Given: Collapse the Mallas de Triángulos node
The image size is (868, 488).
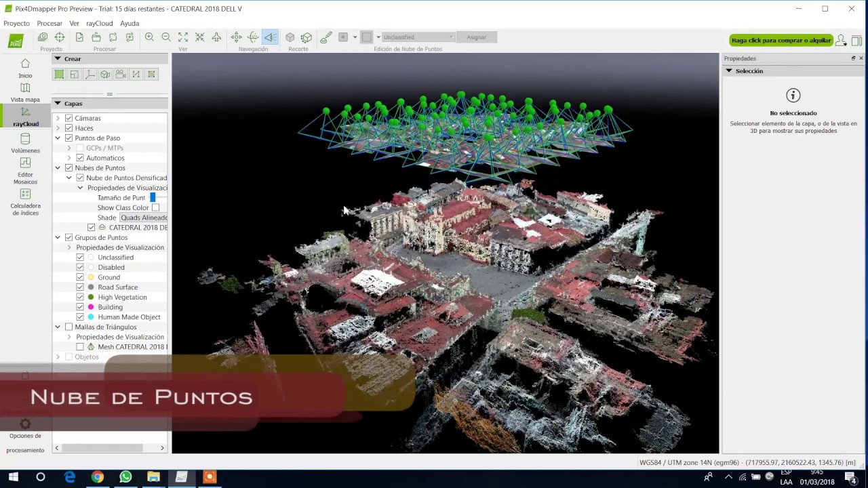Looking at the screenshot, I should (x=58, y=327).
